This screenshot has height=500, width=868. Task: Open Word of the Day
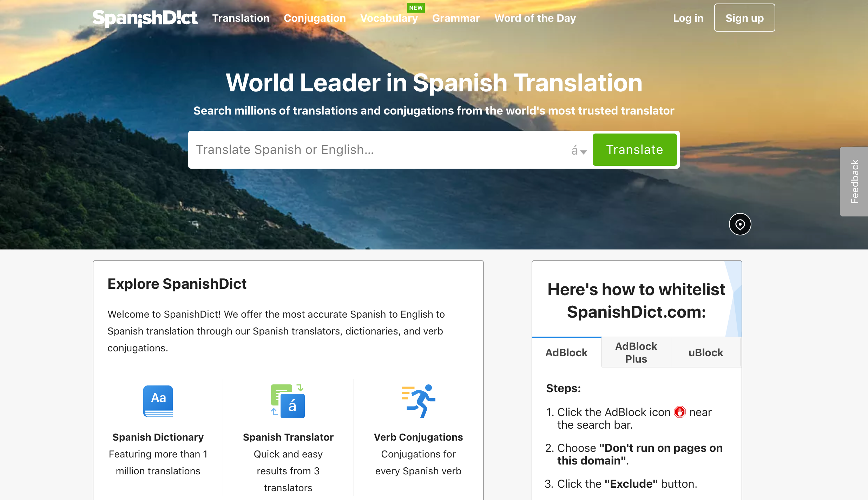click(535, 18)
